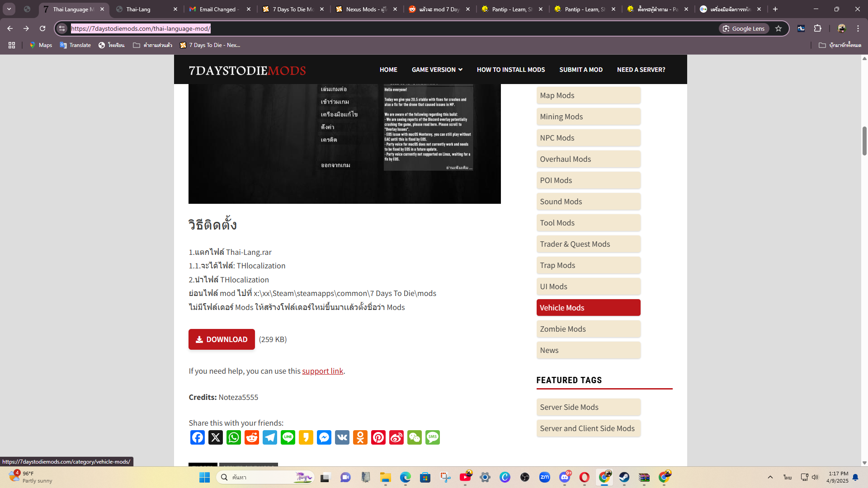Switch to the Thai-Lang tab
Image resolution: width=868 pixels, height=488 pixels.
(x=147, y=9)
